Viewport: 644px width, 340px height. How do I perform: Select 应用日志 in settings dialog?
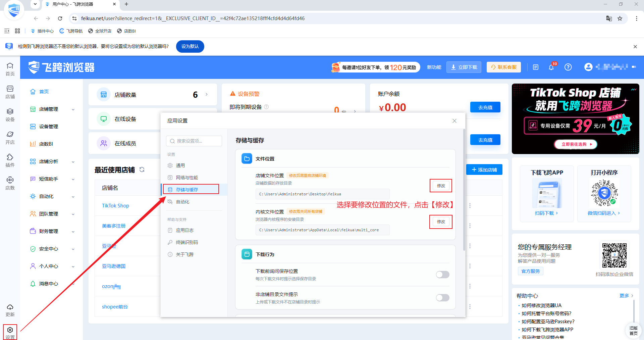coord(194,230)
